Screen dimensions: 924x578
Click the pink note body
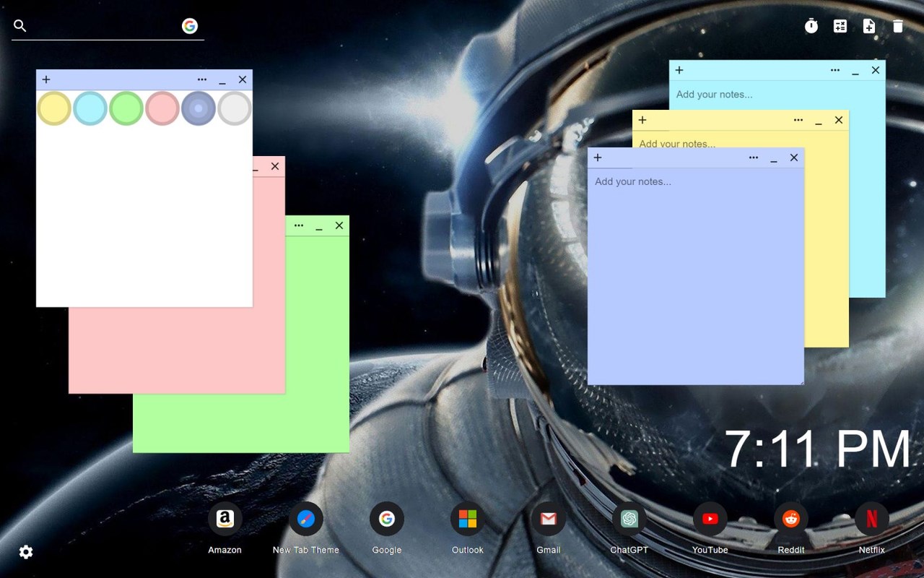177,350
